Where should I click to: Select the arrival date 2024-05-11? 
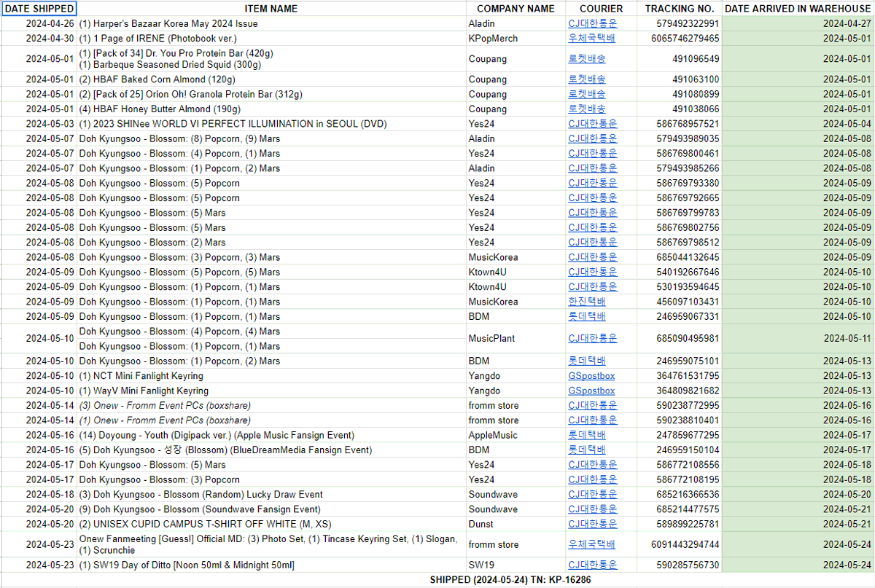[x=798, y=339]
